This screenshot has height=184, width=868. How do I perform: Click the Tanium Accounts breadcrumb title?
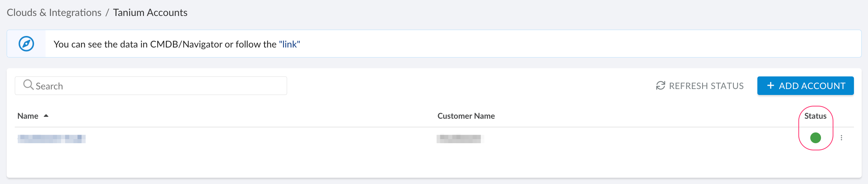pyautogui.click(x=150, y=13)
